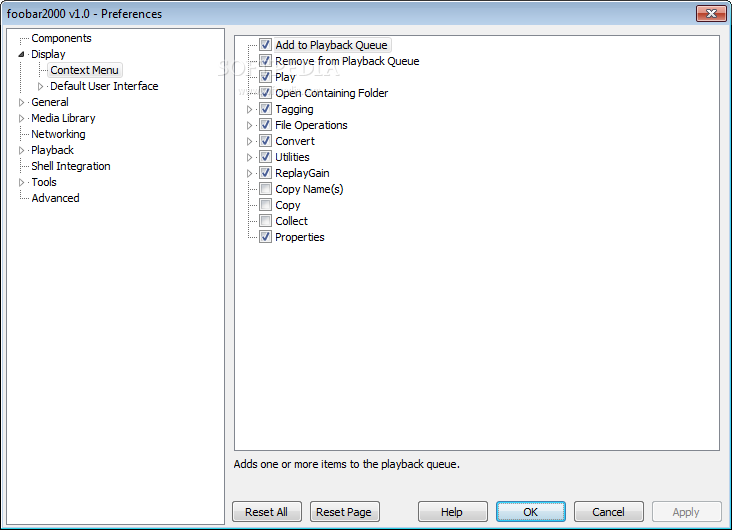Uncheck the File Operations checkbox
Screen dimensions: 732x530
click(265, 125)
